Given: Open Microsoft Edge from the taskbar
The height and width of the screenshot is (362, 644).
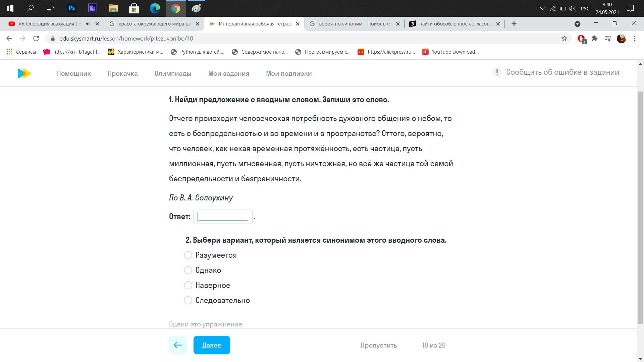Looking at the screenshot, I should pyautogui.click(x=155, y=8).
